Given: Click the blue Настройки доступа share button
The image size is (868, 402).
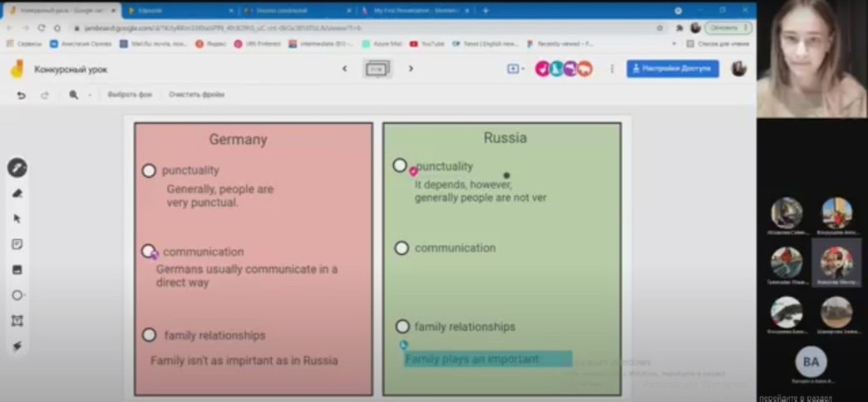Looking at the screenshot, I should click(672, 69).
